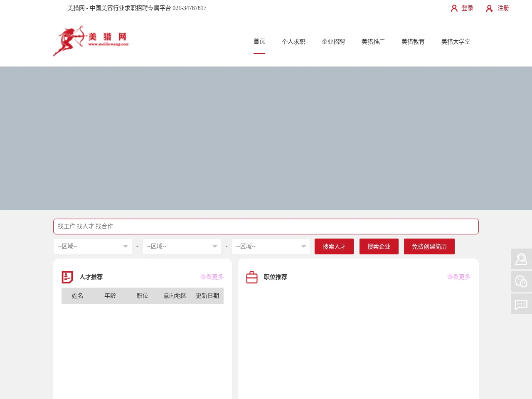Click the 更新日期 column header
Screen dimensions: 532x399
tap(207, 296)
